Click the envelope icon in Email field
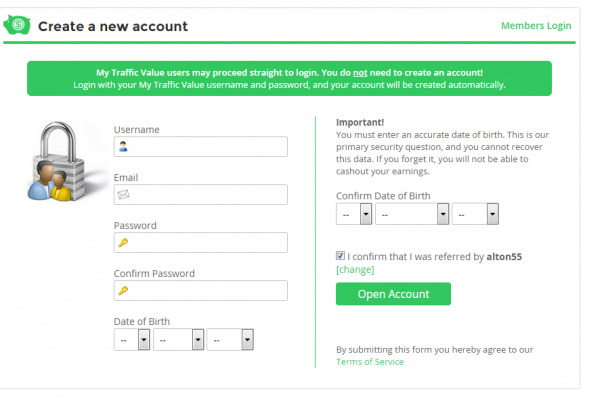 pyautogui.click(x=123, y=195)
